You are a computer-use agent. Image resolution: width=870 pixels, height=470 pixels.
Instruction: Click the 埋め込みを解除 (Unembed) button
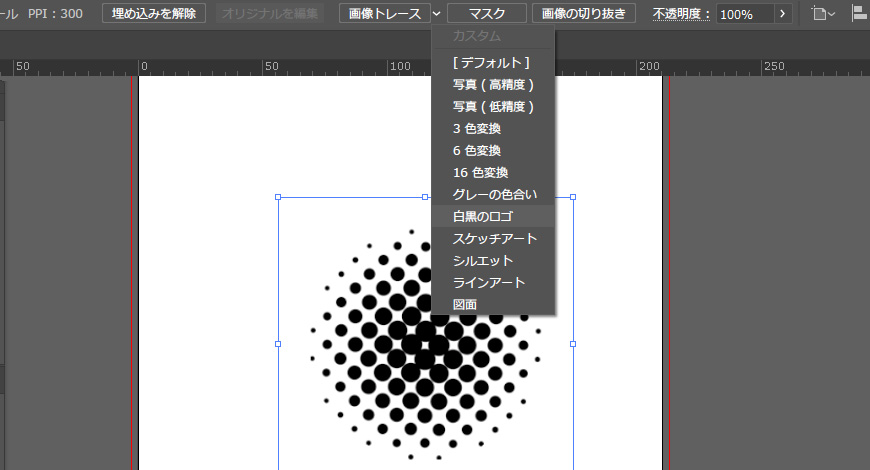154,14
